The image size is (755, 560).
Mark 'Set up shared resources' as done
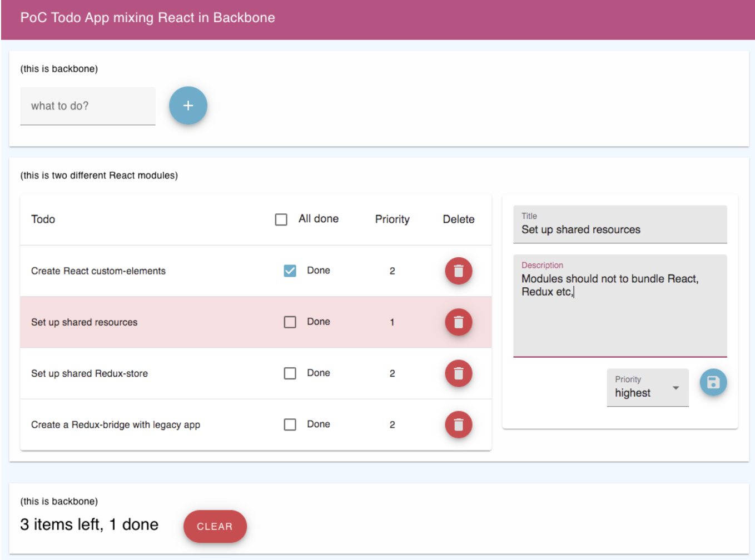290,322
